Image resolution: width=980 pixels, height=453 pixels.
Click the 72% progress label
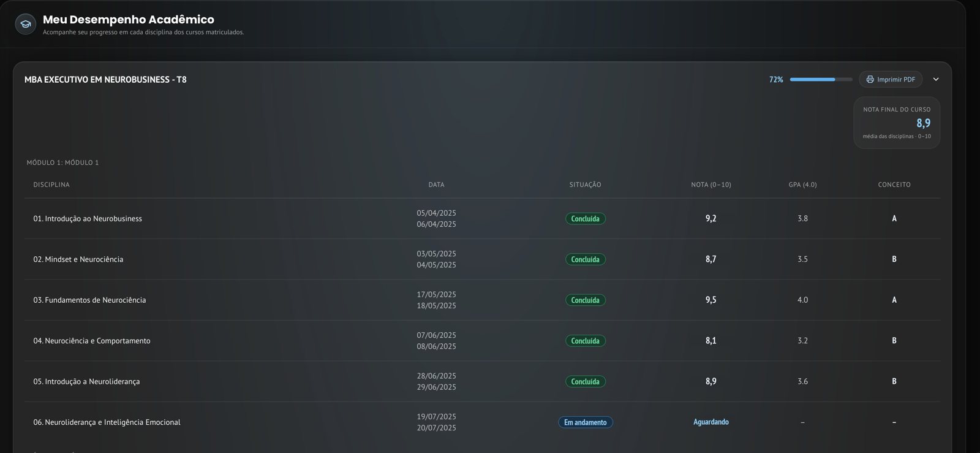click(x=776, y=80)
